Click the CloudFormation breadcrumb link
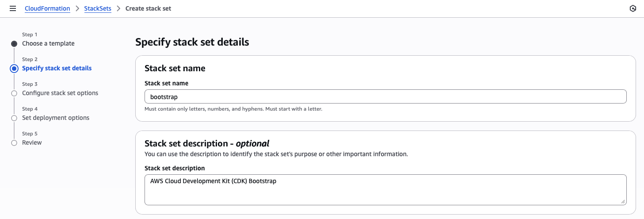 (x=47, y=8)
